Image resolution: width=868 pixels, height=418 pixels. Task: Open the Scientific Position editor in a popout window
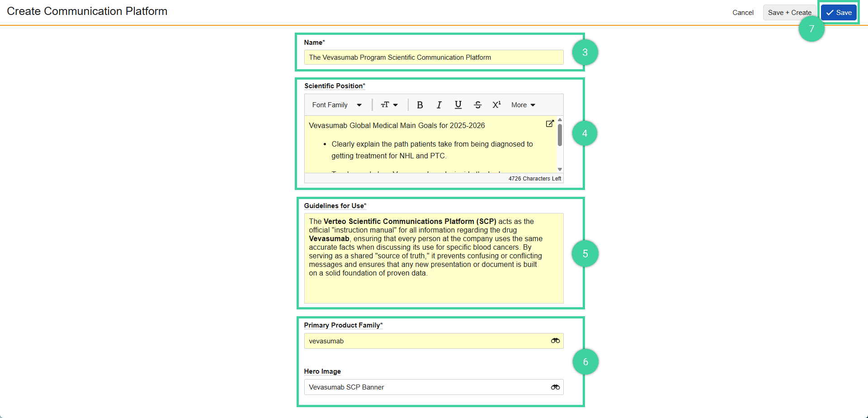[550, 123]
